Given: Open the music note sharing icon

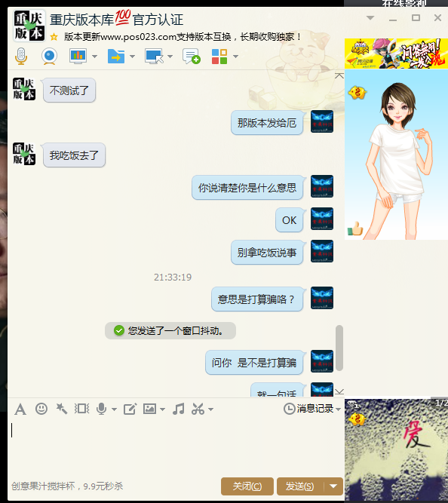Looking at the screenshot, I should pos(179,409).
